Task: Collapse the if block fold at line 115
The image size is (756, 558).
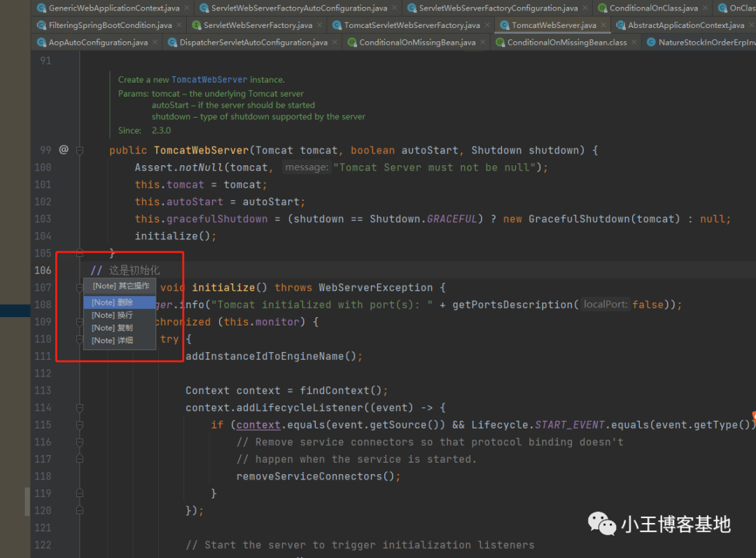Action: [x=80, y=425]
